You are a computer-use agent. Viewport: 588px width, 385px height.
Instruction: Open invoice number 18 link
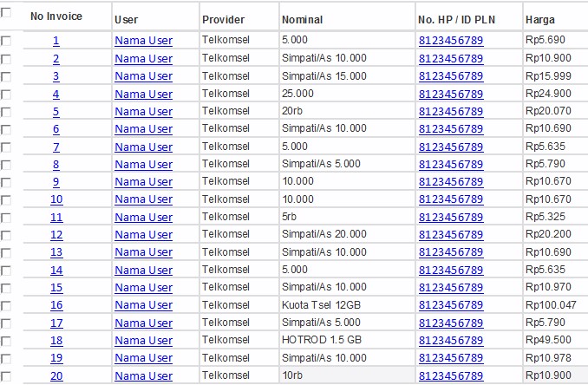pyautogui.click(x=56, y=341)
